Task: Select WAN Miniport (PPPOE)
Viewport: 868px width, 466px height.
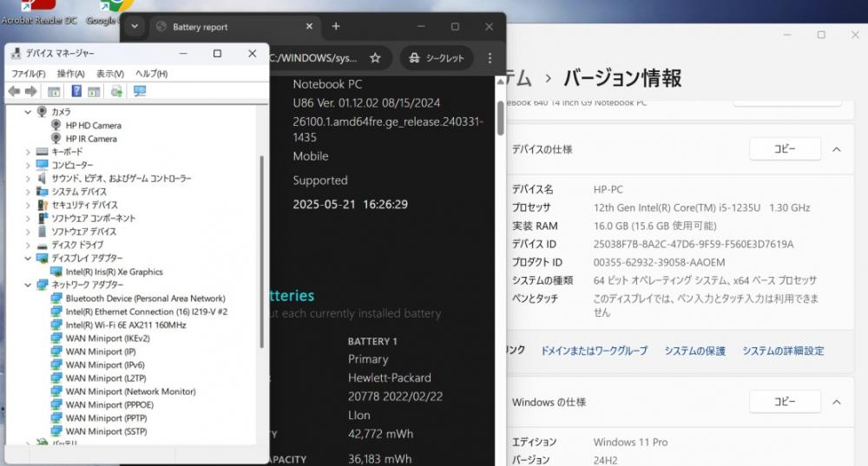Action: (109, 404)
